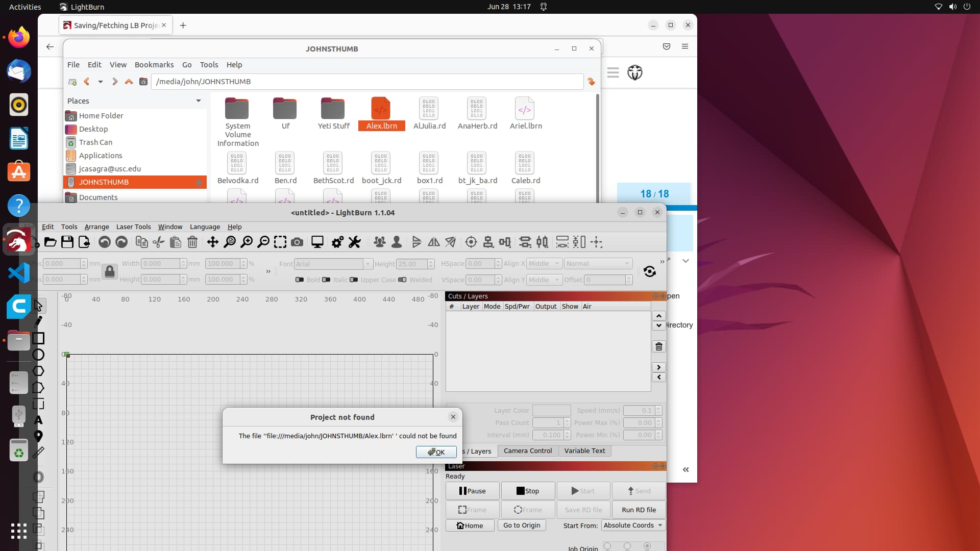Toggle the Welded text switch
The height and width of the screenshot is (551, 980).
pos(402,280)
